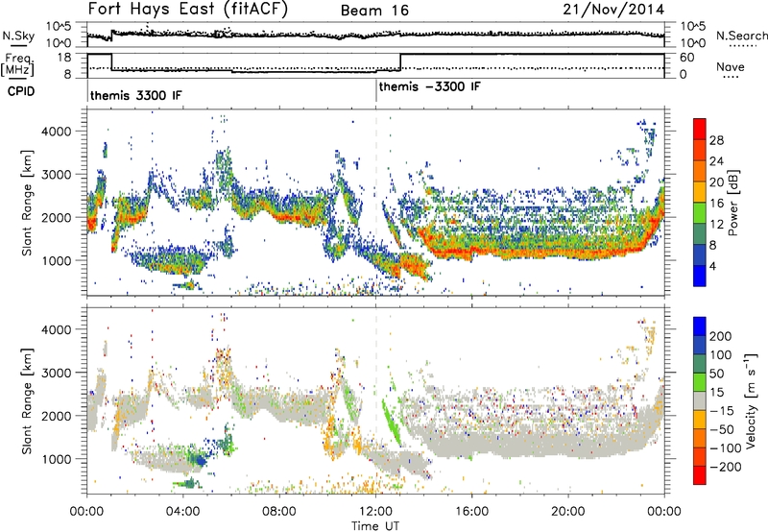Screen dimensions: 768x532
Task: Click the '20:00' time tick label
Action: 567,512
